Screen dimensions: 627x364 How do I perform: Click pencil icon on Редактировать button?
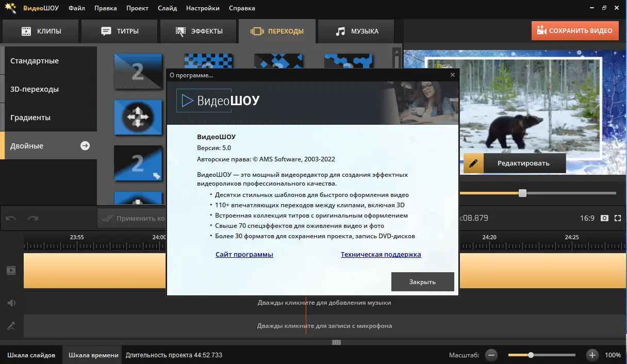pos(473,163)
